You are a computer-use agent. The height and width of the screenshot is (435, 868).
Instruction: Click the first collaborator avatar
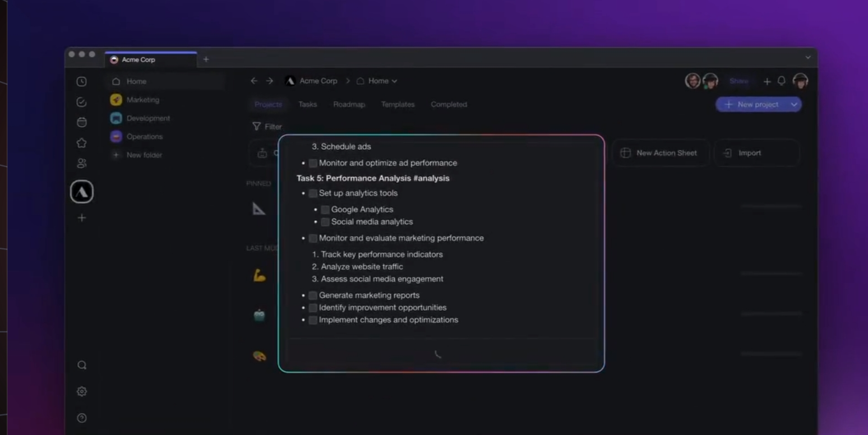click(x=693, y=81)
